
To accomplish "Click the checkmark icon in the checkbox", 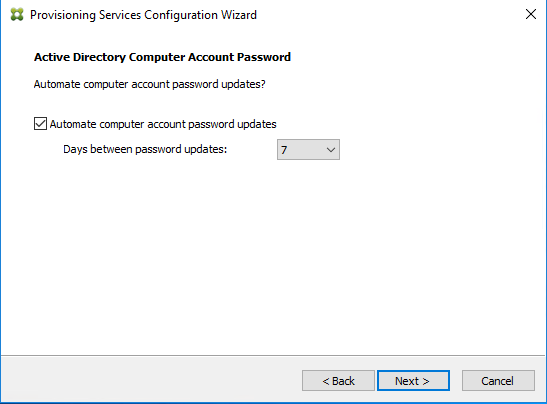I will coord(40,124).
